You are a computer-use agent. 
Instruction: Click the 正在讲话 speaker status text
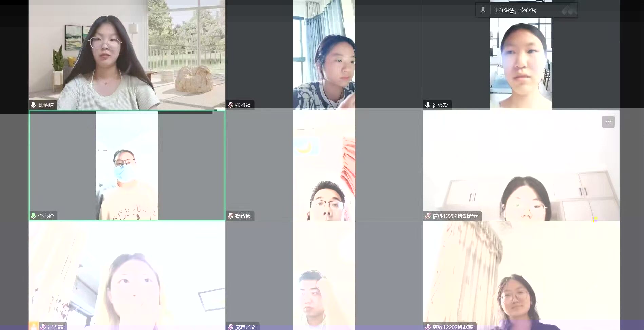pyautogui.click(x=504, y=10)
